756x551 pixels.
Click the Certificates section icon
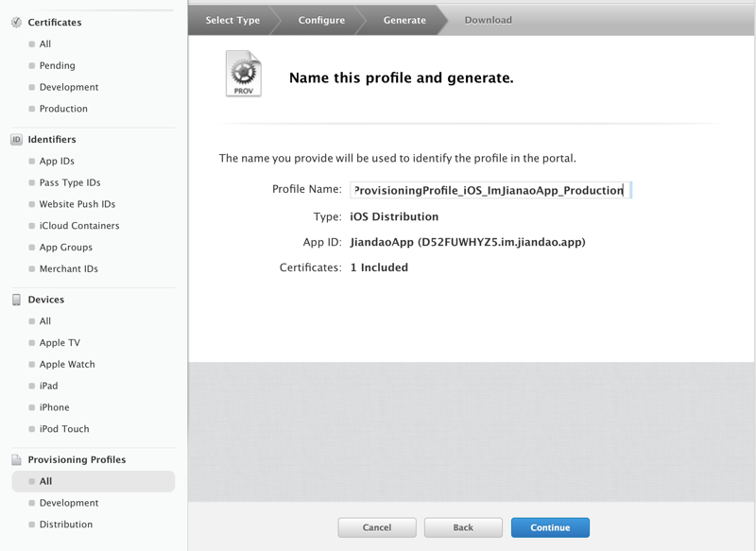point(16,22)
